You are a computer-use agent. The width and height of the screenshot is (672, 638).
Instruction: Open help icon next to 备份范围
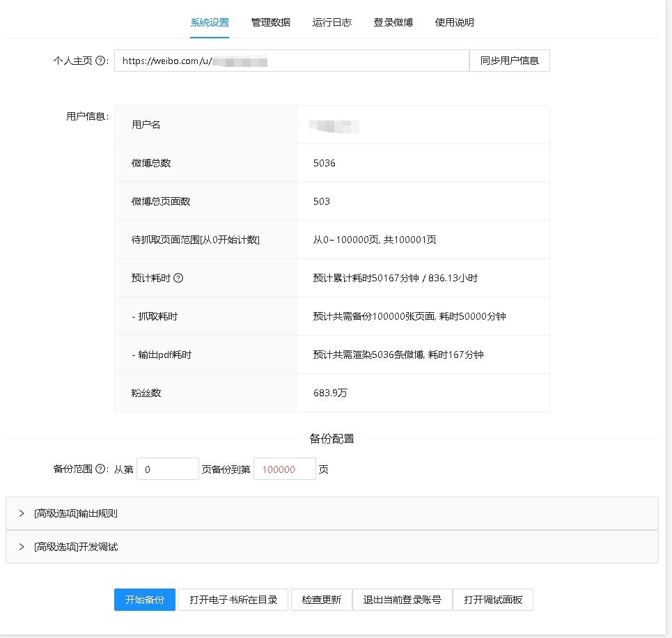pyautogui.click(x=100, y=469)
